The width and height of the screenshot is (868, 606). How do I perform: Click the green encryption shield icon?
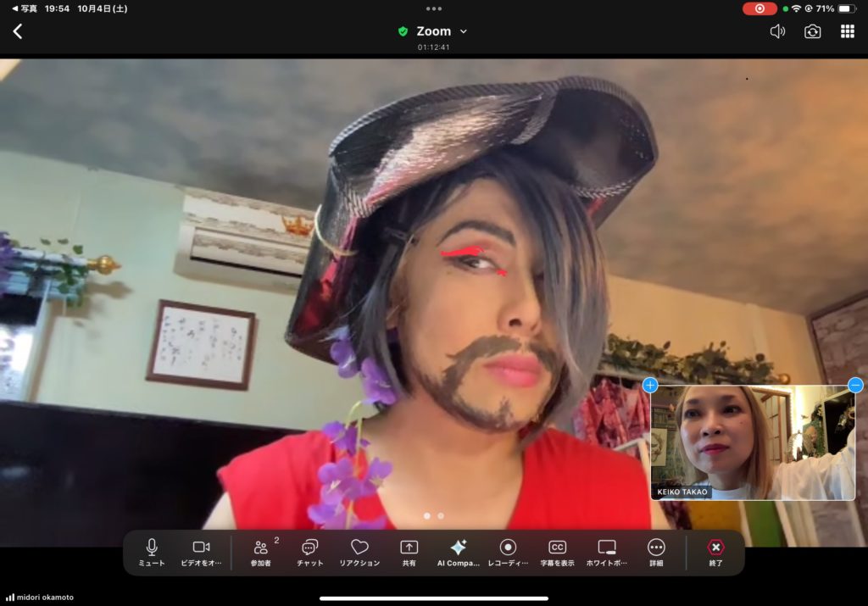403,31
